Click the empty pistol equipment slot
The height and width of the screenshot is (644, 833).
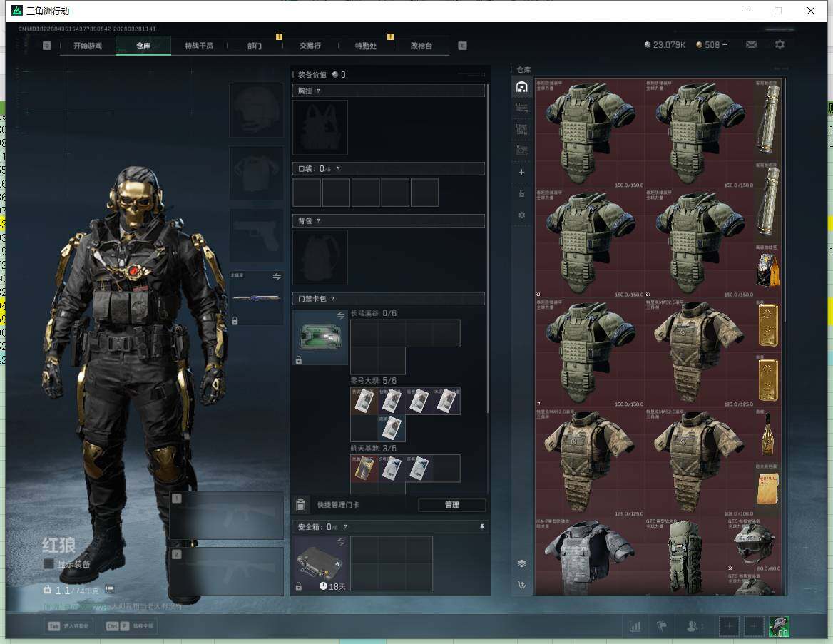coord(256,235)
